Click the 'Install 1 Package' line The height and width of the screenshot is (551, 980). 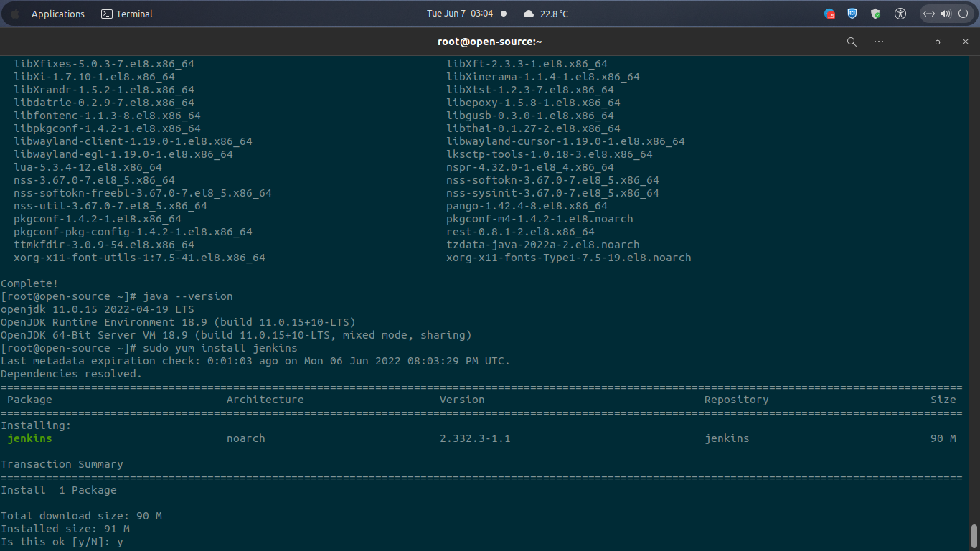59,490
